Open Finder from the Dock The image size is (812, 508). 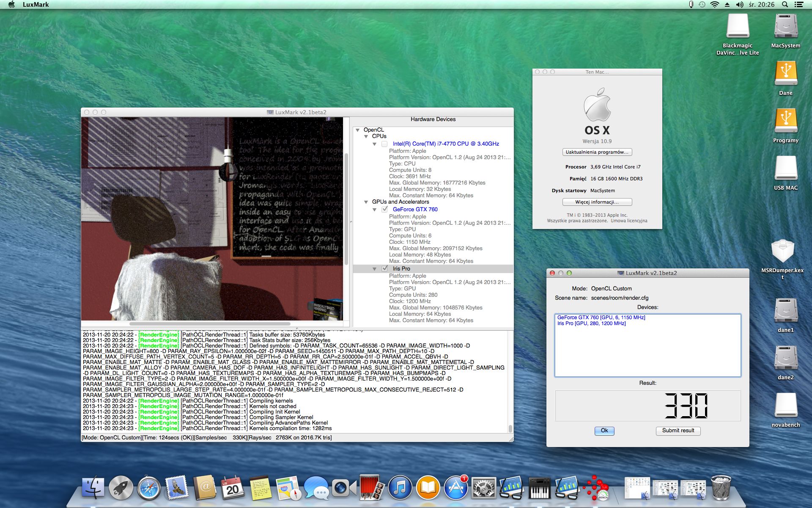tap(93, 488)
